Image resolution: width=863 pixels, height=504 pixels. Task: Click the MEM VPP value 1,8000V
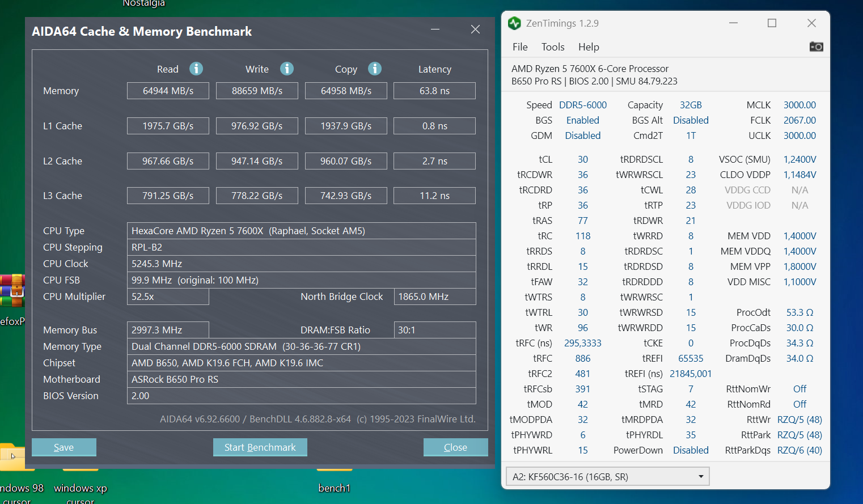(800, 266)
